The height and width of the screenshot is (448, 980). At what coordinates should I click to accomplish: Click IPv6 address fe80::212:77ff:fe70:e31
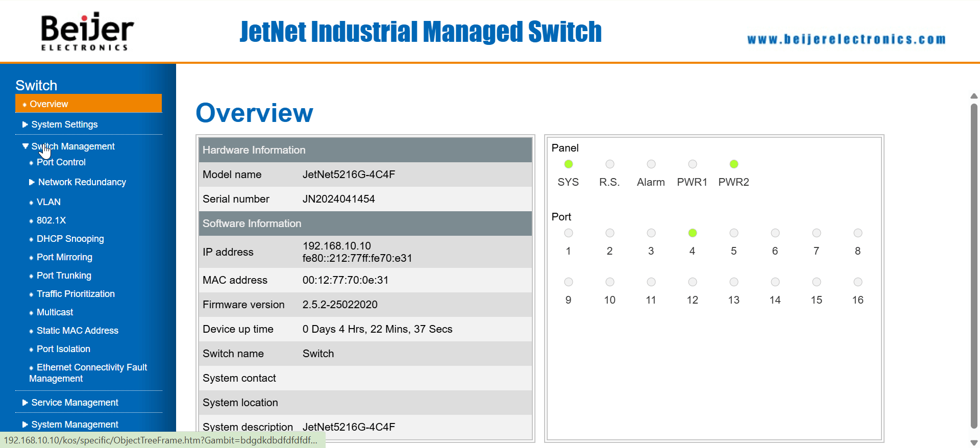click(357, 258)
